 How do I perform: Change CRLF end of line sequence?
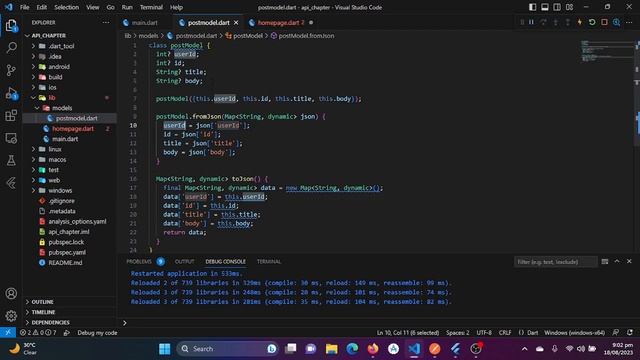point(505,333)
